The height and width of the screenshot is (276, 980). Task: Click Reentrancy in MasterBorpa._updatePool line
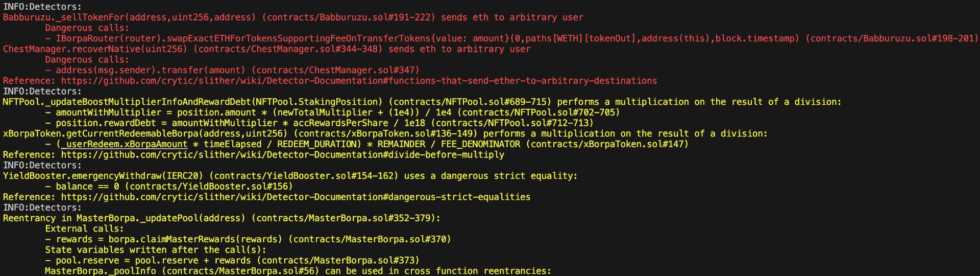coord(222,218)
